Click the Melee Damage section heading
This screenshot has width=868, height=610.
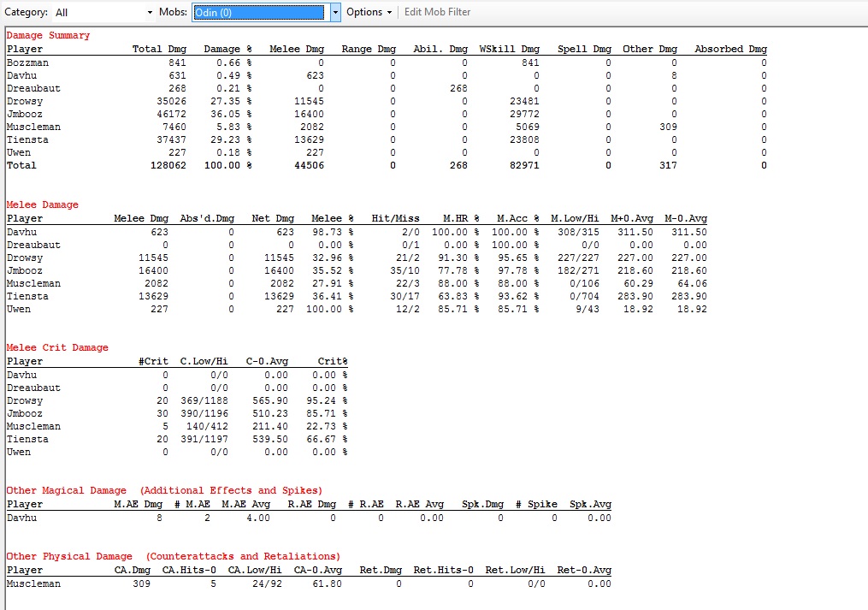[42, 205]
